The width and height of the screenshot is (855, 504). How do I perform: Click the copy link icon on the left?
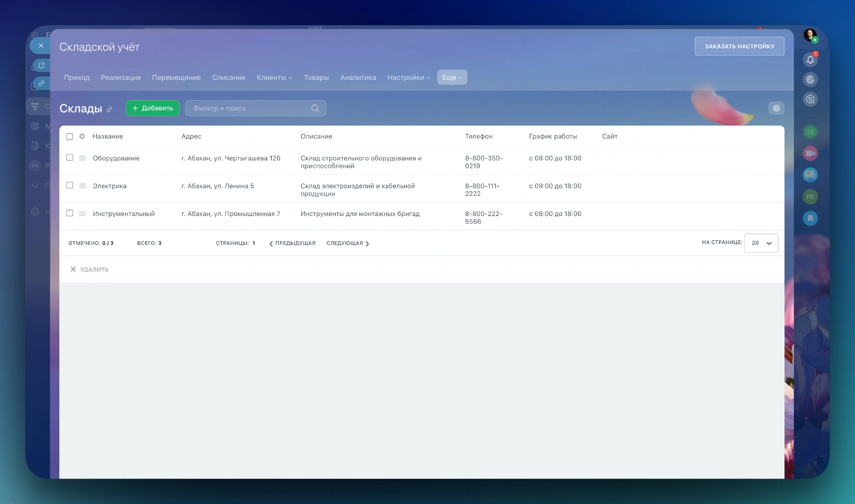pyautogui.click(x=41, y=83)
